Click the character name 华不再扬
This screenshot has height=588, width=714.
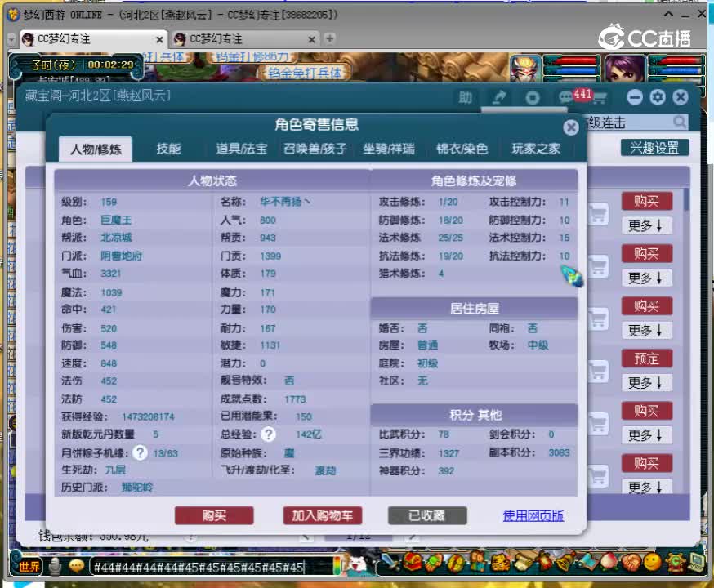coord(284,201)
